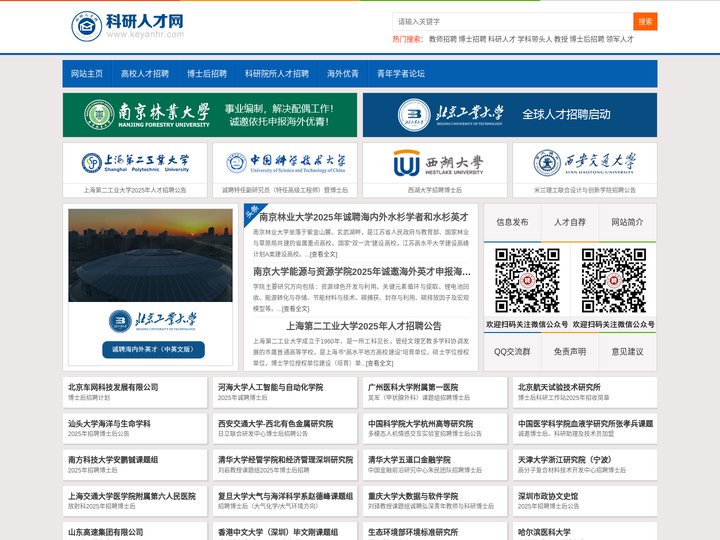Open 青年学者论坛 navigation item

pyautogui.click(x=401, y=73)
